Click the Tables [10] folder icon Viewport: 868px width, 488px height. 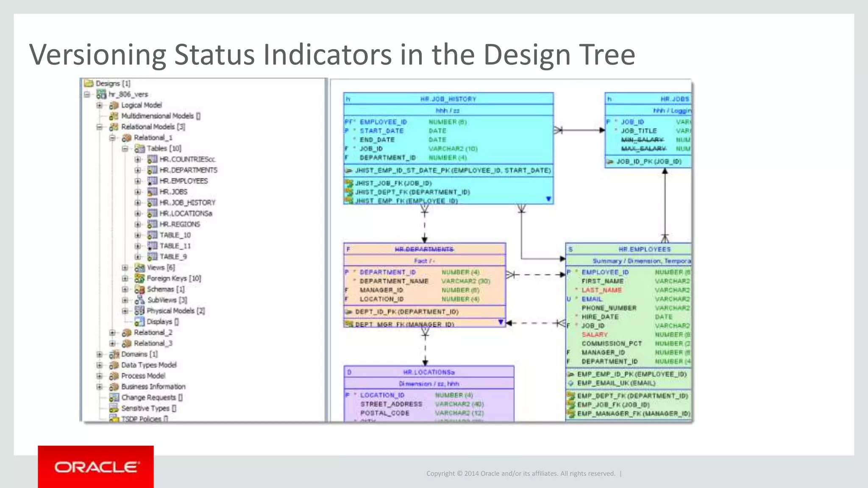139,148
